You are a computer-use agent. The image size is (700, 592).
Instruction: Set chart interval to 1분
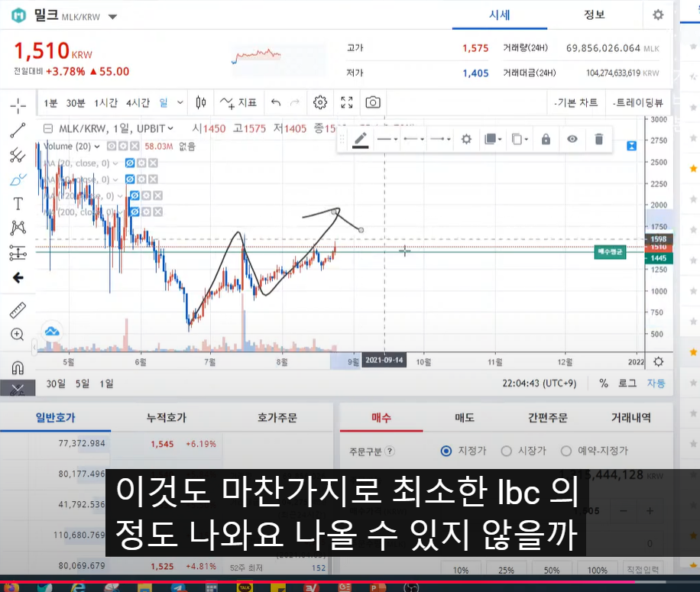click(x=50, y=103)
